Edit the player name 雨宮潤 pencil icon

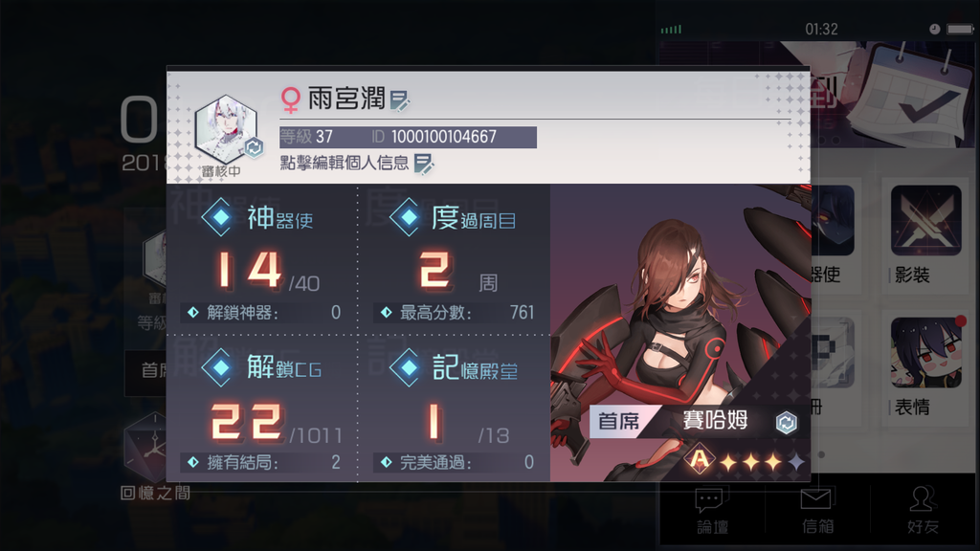tap(399, 99)
